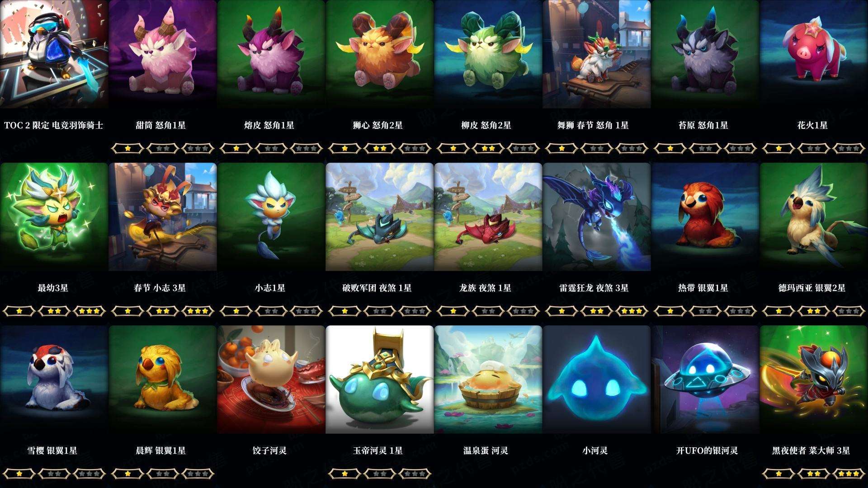The image size is (868, 488).
Task: Select one-star badge under 玉帝河灵
Action: click(x=344, y=474)
